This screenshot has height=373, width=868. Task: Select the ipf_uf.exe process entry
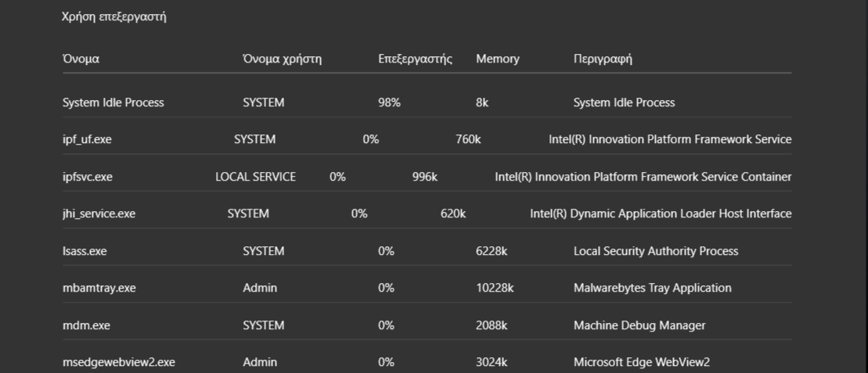click(x=87, y=139)
